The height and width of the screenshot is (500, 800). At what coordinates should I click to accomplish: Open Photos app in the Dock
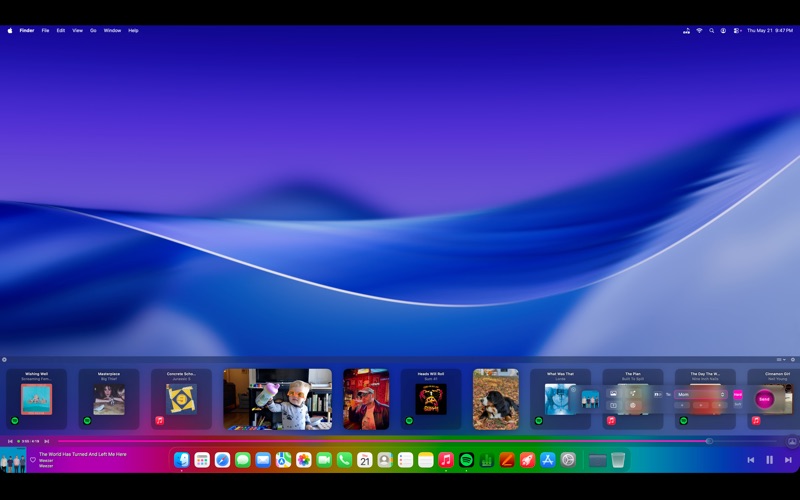coord(304,460)
